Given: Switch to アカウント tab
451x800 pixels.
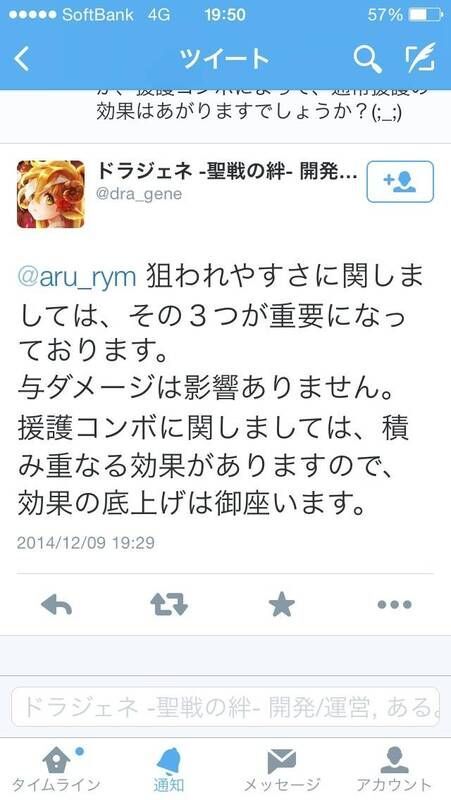Looking at the screenshot, I should [394, 770].
